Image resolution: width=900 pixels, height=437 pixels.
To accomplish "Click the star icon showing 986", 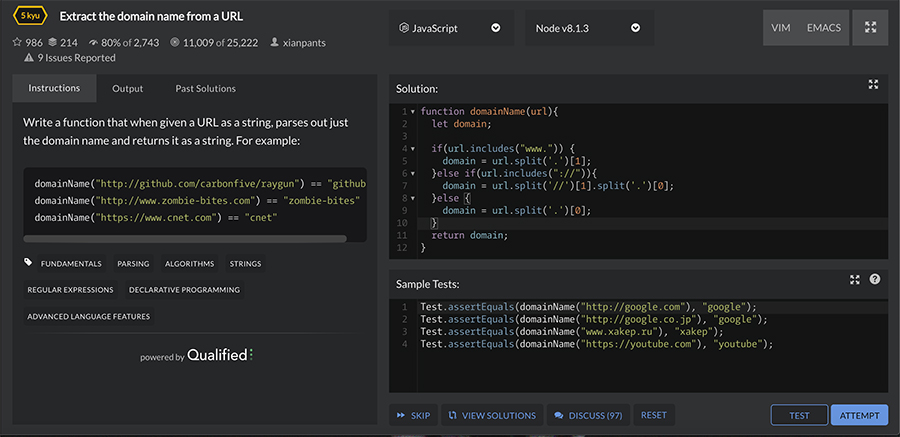I will 17,42.
